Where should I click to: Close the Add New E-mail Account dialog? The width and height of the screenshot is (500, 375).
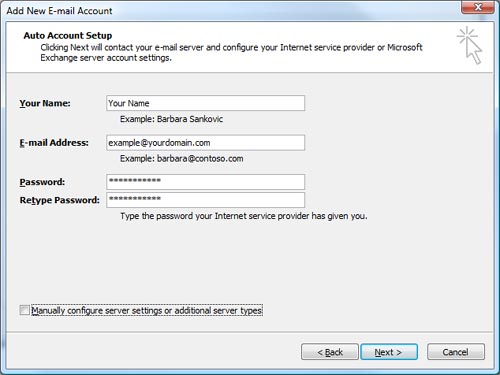click(x=478, y=7)
